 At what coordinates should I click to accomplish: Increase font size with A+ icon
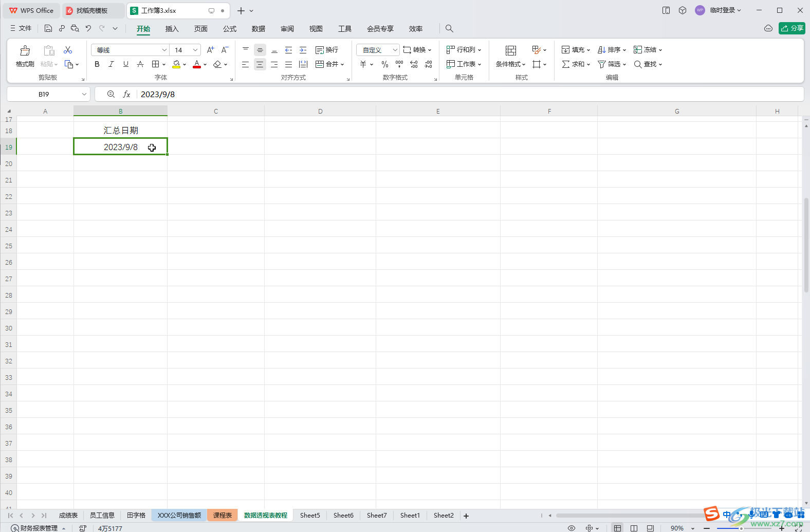pos(210,50)
